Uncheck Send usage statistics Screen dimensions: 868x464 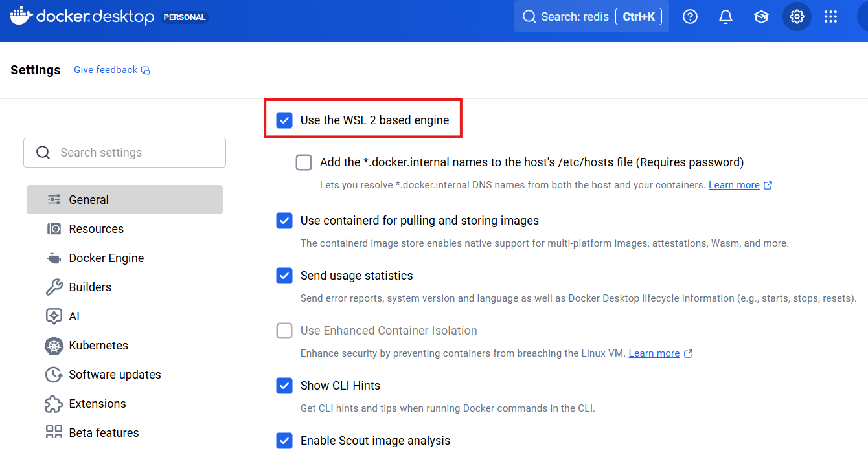[284, 276]
